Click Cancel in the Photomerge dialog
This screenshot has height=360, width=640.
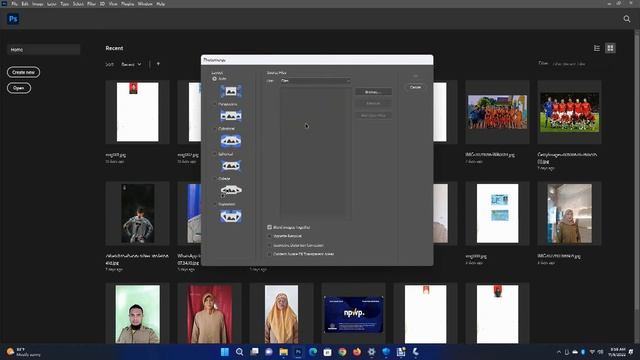[415, 87]
